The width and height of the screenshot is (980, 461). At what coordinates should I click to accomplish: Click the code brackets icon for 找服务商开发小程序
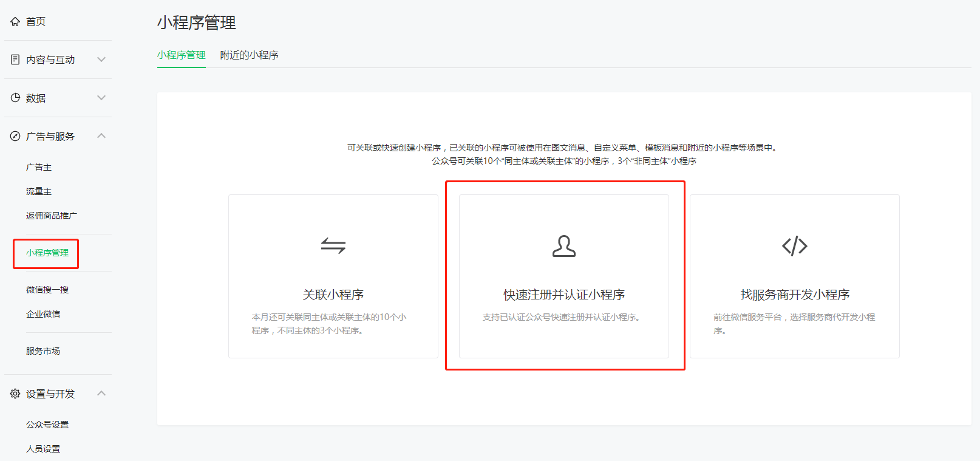click(x=794, y=246)
